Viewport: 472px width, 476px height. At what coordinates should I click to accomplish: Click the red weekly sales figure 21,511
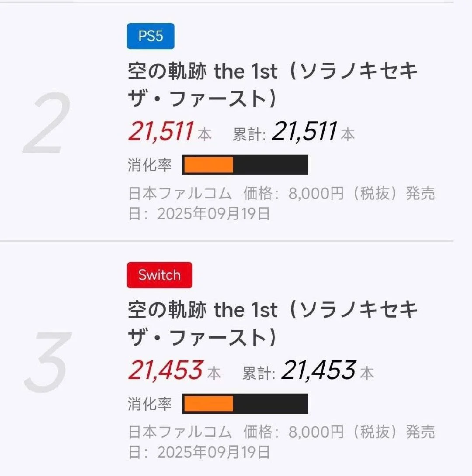tap(161, 131)
